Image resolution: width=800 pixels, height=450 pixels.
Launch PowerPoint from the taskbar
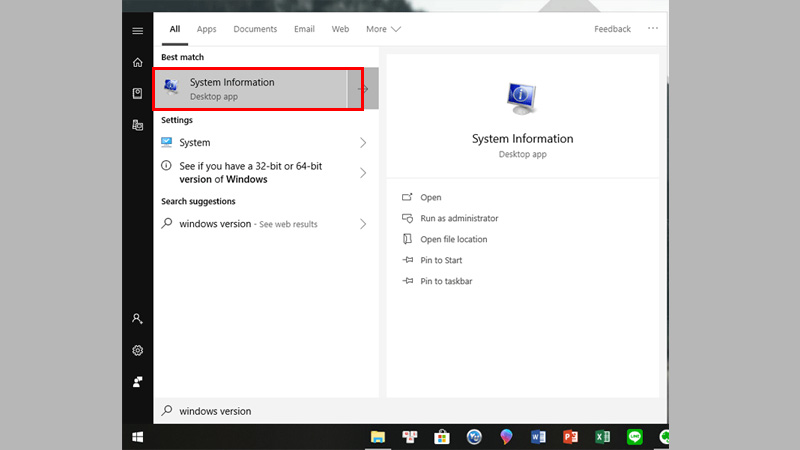[570, 437]
